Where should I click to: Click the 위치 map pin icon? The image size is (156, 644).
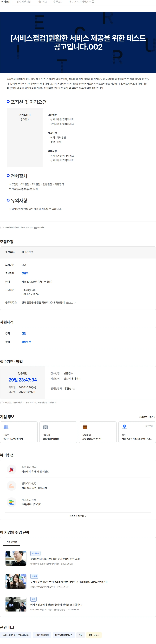pyautogui.click(x=124, y=427)
